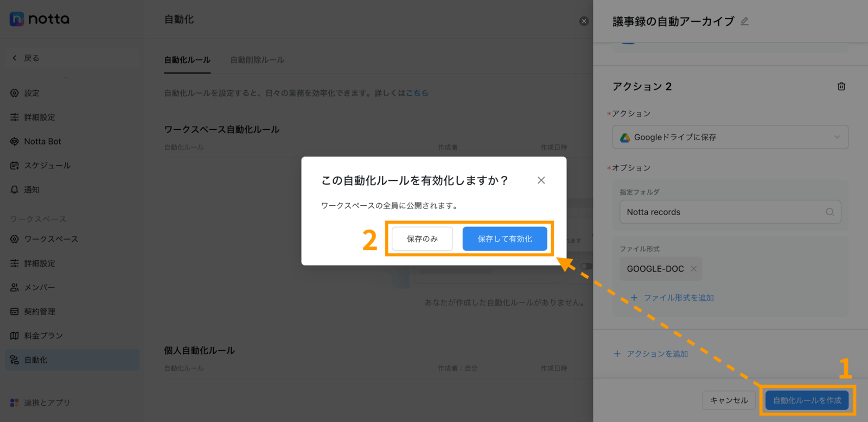Select 自動化 in the sidebar
The image size is (868, 422).
(72, 360)
